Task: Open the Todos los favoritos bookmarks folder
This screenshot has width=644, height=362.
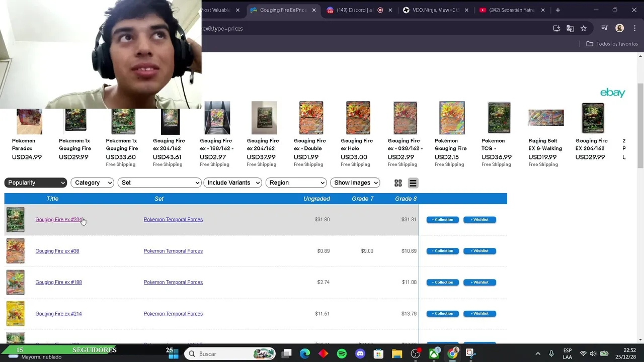Action: tap(612, 44)
